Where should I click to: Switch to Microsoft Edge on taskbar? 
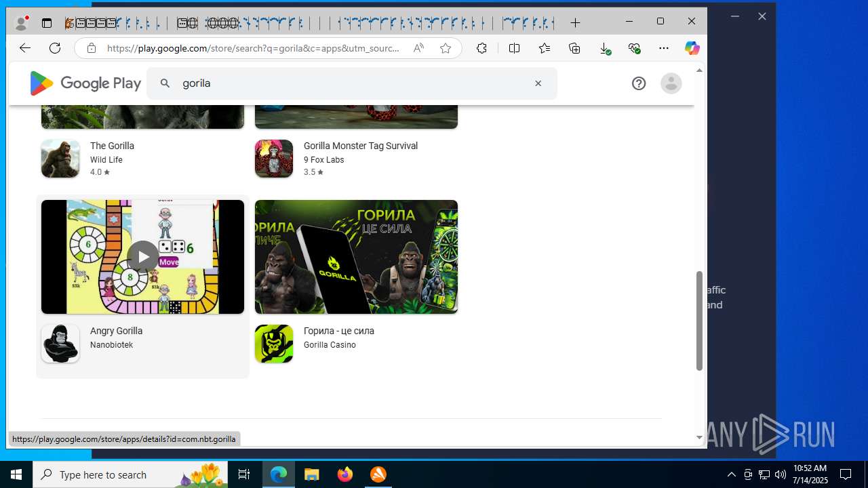[x=279, y=474]
